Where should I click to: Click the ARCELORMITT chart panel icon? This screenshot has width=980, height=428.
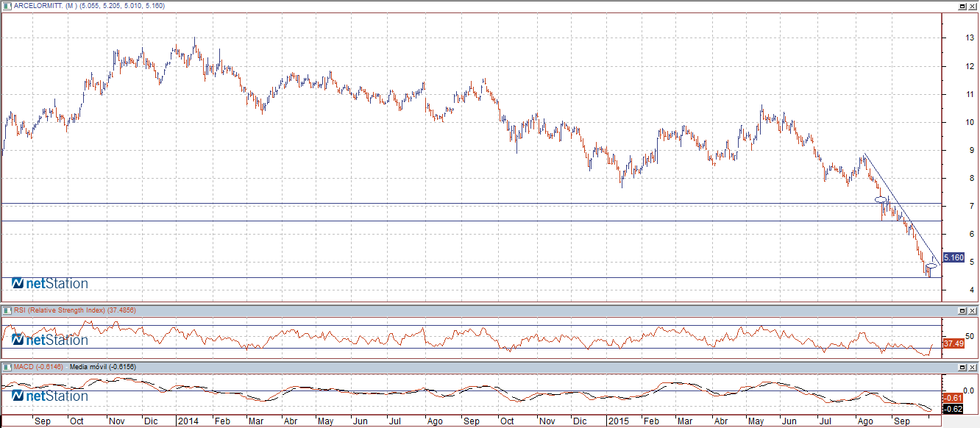[x=7, y=6]
